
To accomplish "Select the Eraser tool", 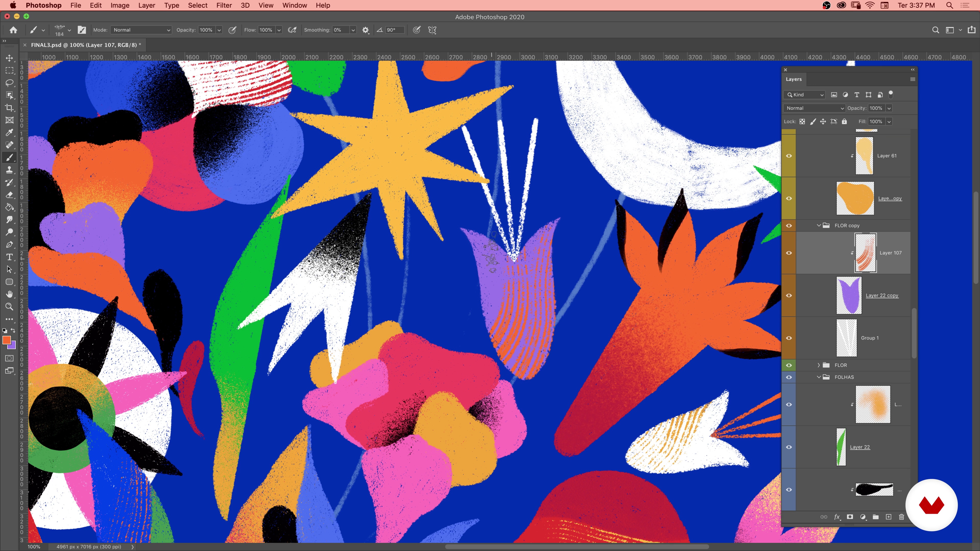I will (x=9, y=195).
